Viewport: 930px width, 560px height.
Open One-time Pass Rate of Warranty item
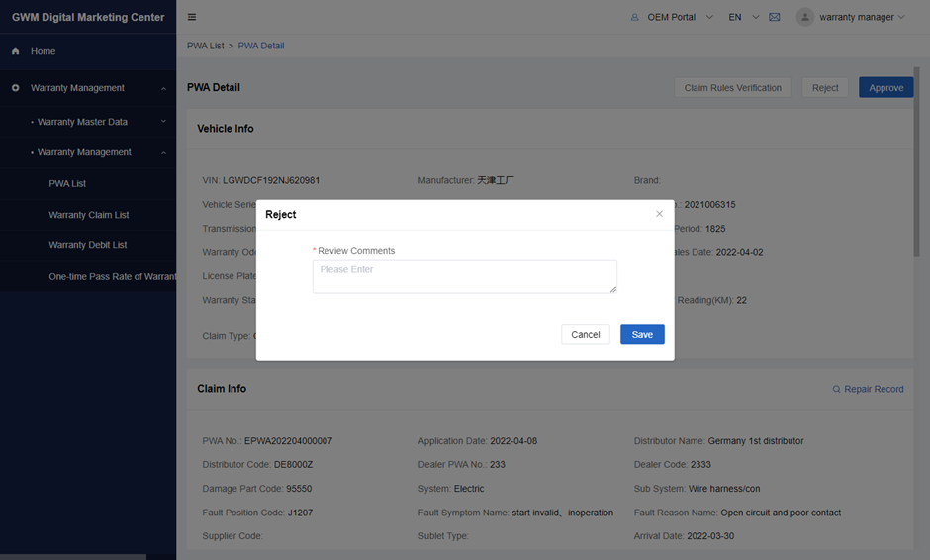click(112, 276)
